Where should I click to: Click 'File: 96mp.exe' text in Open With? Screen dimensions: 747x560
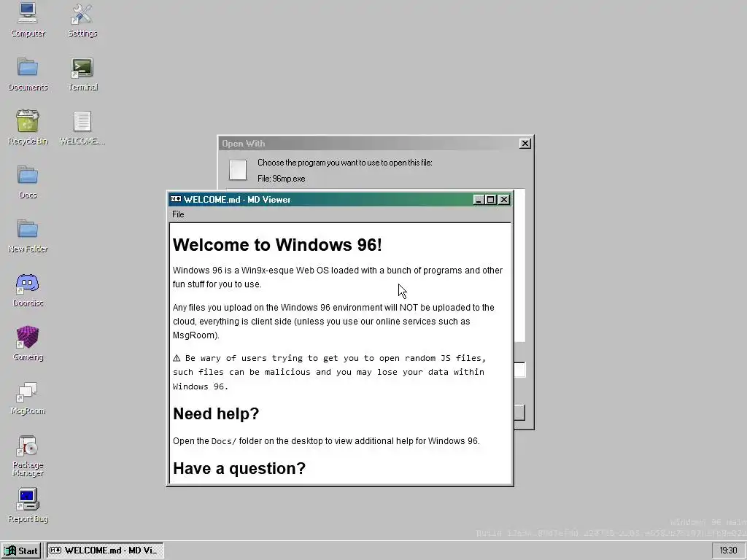pos(281,179)
